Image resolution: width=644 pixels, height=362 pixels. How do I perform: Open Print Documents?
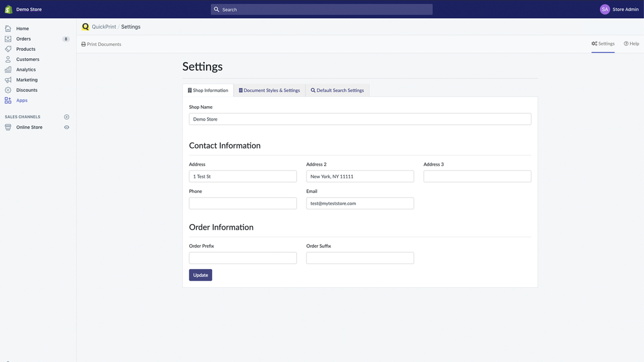(x=102, y=44)
